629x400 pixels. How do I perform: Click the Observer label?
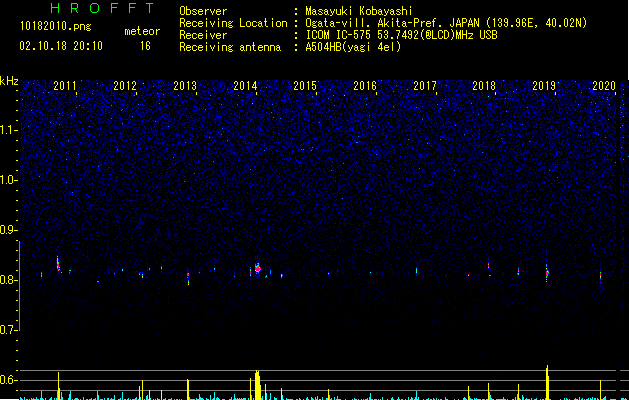203,11
